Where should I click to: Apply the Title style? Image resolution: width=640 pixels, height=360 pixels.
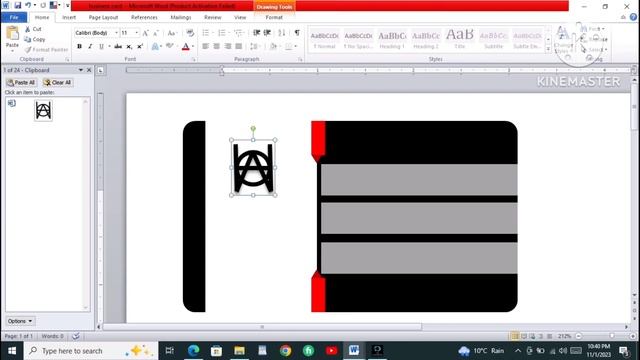click(460, 40)
